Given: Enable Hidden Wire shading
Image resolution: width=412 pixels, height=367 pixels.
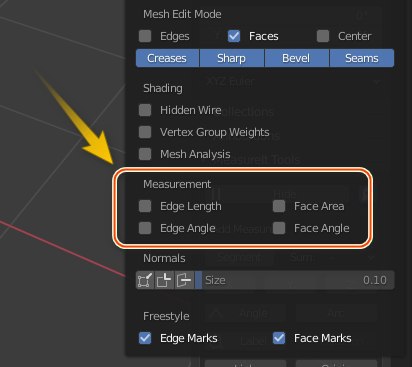Looking at the screenshot, I should pos(145,110).
